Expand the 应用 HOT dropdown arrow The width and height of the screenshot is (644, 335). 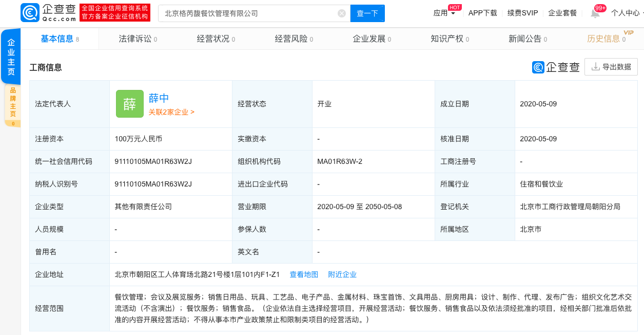454,12
